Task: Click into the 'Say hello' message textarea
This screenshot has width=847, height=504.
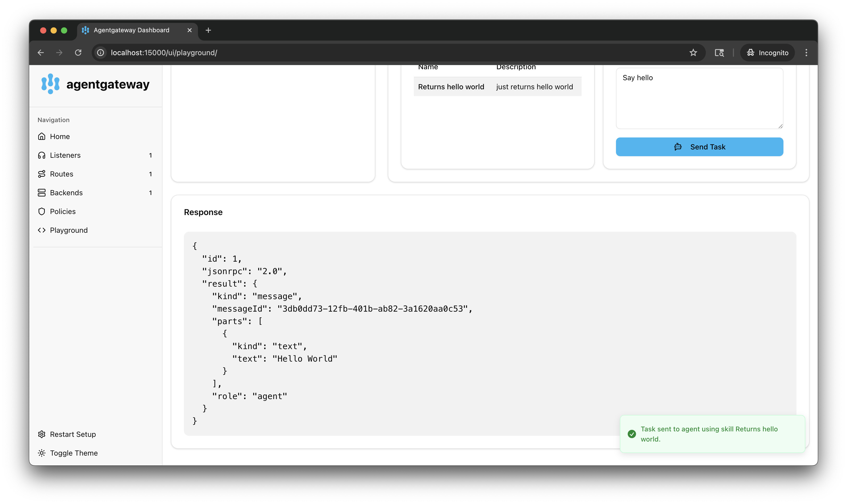Action: [x=699, y=98]
